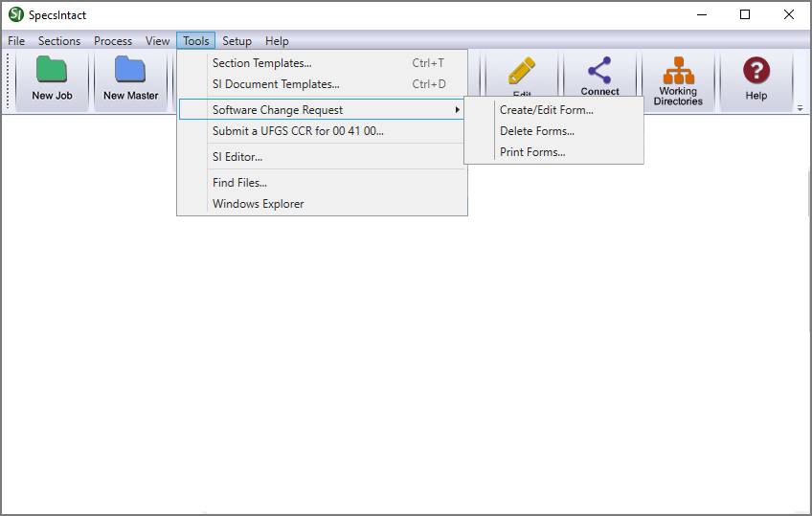Open the Help menu in menu bar
Image resolution: width=812 pixels, height=516 pixels.
(277, 41)
